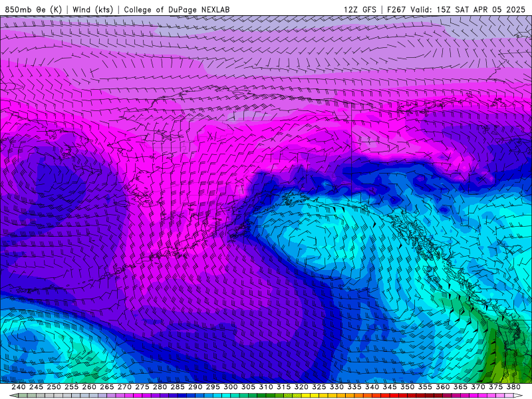Click the 305 color scale label
532x399 pixels.
tap(248, 387)
